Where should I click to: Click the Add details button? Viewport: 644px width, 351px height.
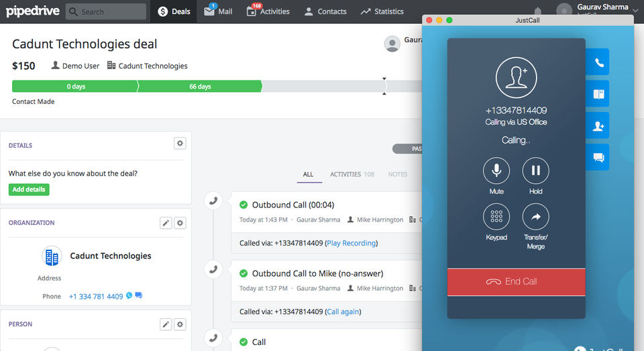[29, 189]
